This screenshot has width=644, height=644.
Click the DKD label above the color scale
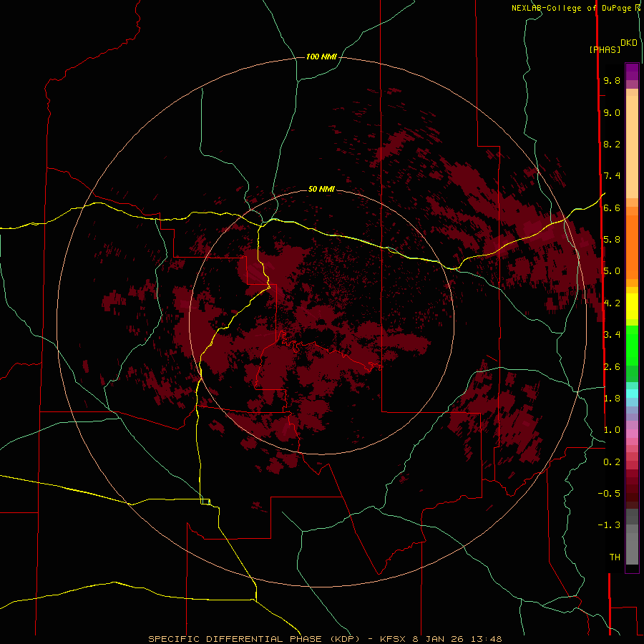click(x=629, y=43)
